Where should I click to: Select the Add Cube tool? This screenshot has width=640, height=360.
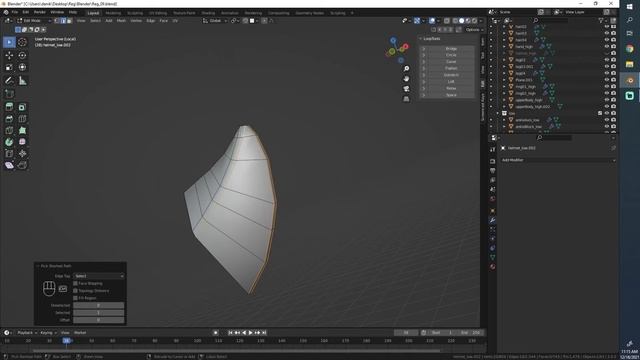9,94
